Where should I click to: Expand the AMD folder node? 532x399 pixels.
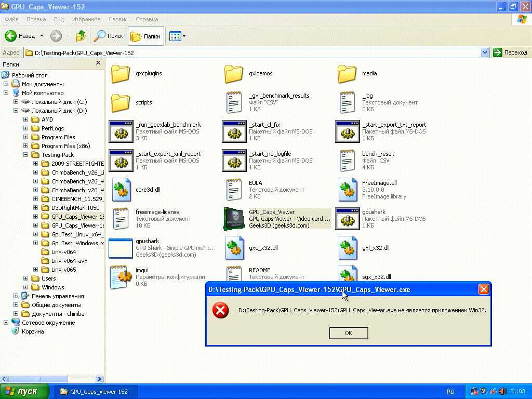25,119
